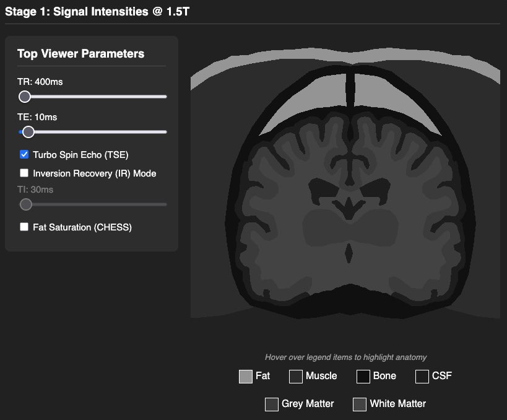This screenshot has width=507, height=420.
Task: Click the White Matter legend label
Action: pos(397,403)
